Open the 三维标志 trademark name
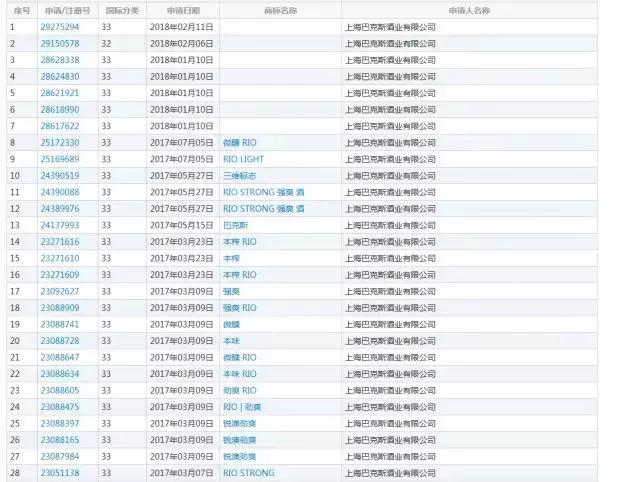This screenshot has height=482, width=640. tap(240, 176)
